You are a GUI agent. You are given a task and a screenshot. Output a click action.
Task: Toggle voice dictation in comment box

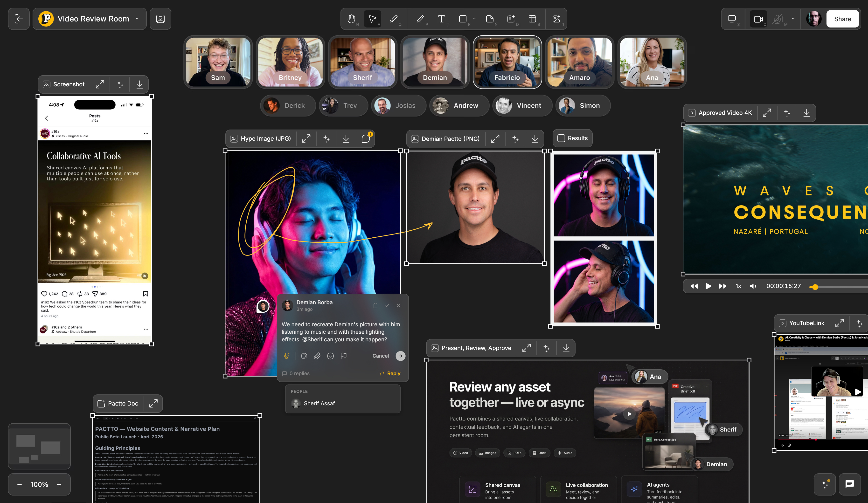coord(286,356)
